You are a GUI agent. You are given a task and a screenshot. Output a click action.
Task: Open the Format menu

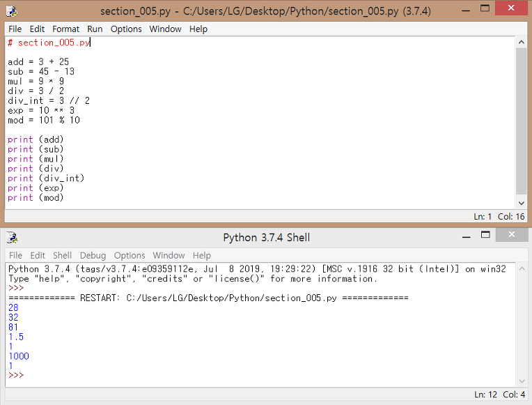(66, 29)
